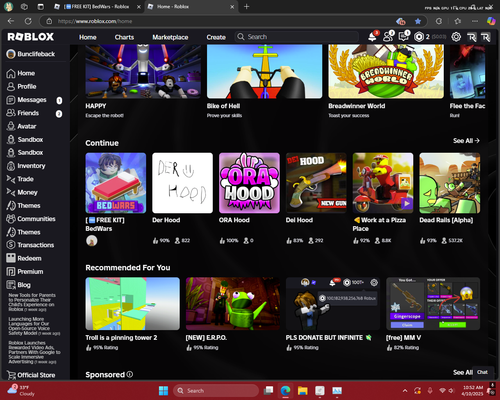
Task: Open the Troll is a pinning tower 2 thumbnail
Action: [x=132, y=304]
